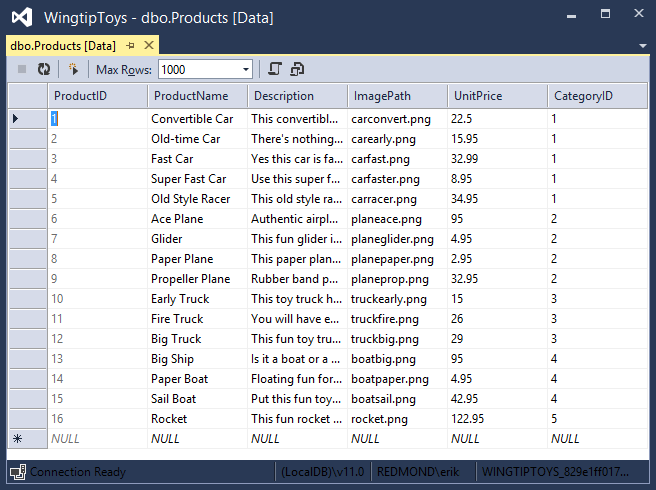The image size is (656, 490).
Task: Select the dbo.Products [Data] tab
Action: (62, 46)
